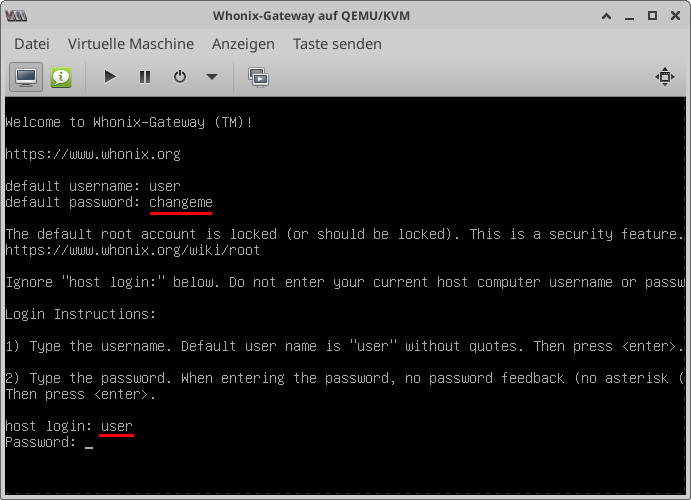The width and height of the screenshot is (691, 500).
Task: Click the whonix.org/wiki/root URL text
Action: point(133,250)
